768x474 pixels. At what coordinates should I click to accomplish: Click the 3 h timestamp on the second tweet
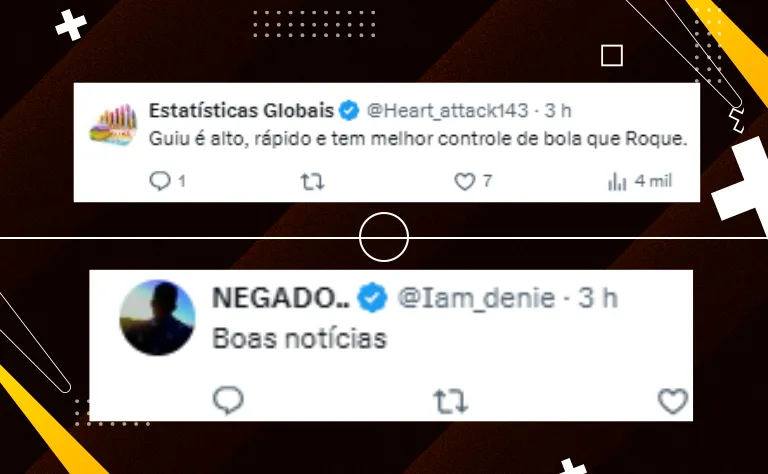tap(598, 298)
